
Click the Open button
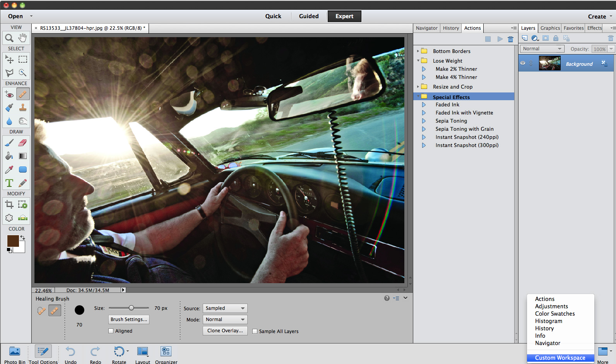(15, 16)
